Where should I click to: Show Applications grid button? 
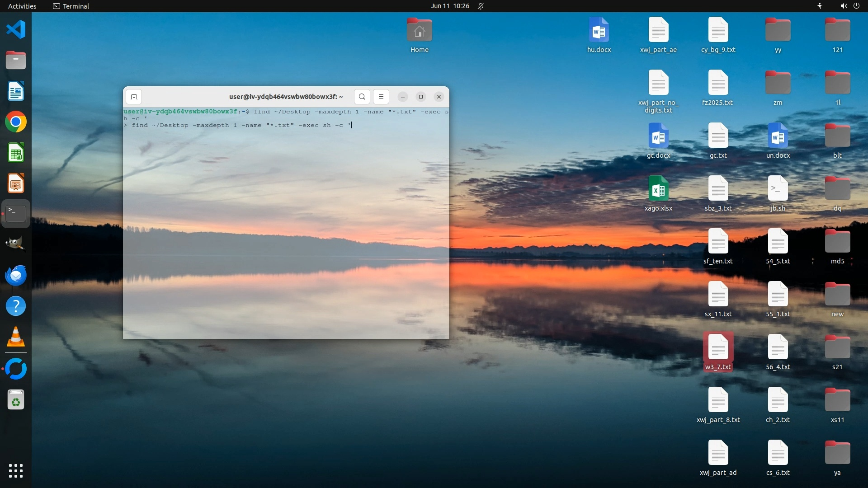pos(16,470)
